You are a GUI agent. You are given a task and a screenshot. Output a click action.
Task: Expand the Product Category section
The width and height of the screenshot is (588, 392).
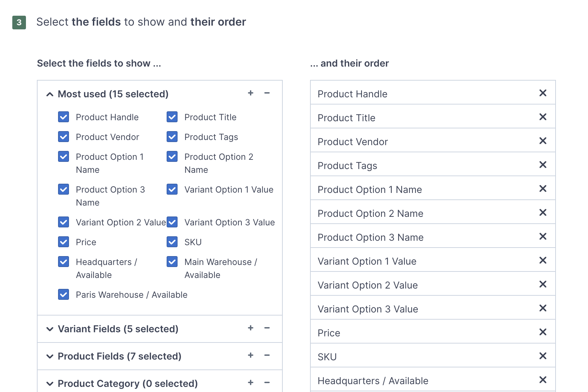click(50, 383)
